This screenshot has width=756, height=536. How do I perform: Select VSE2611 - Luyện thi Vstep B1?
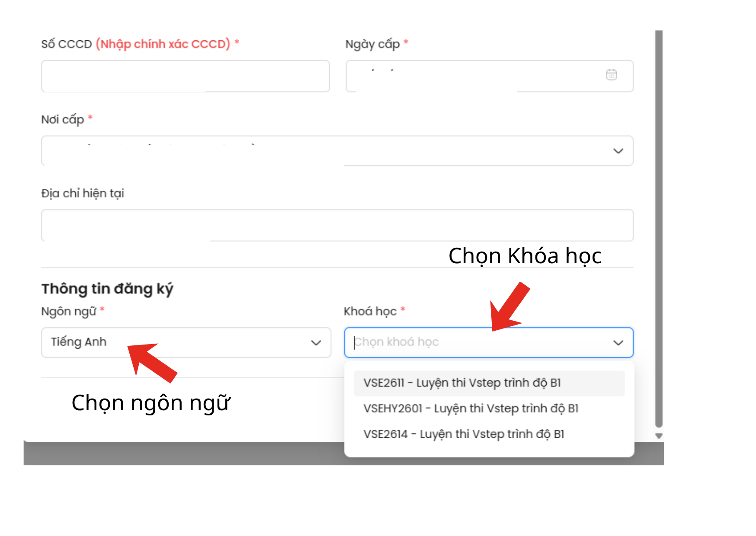coord(489,383)
